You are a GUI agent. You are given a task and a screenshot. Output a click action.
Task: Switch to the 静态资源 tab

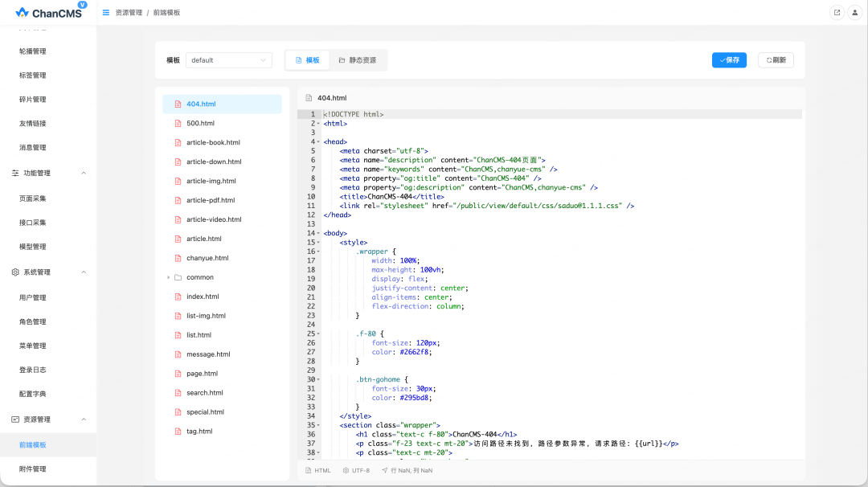point(358,60)
